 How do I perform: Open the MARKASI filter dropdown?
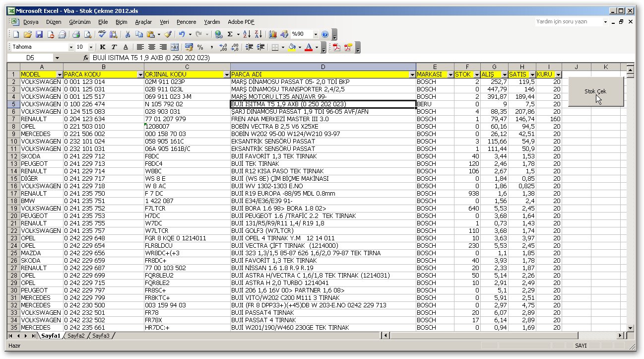pos(450,74)
